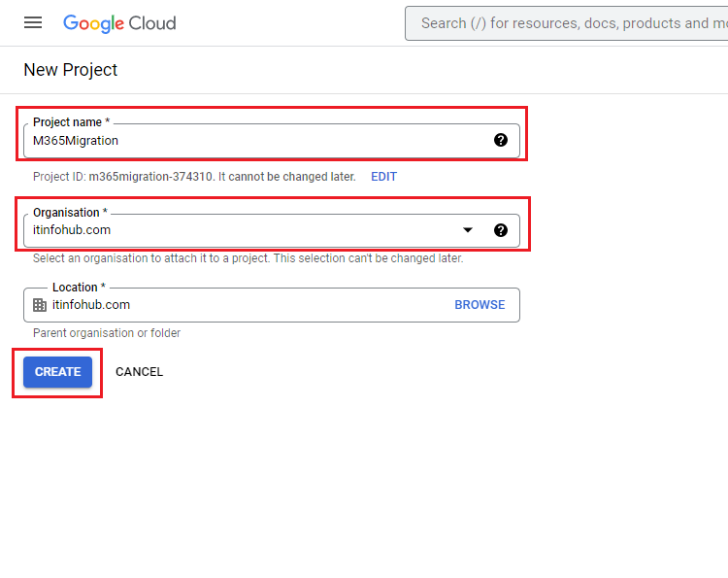
Task: Select the itinfohub.com organisation combo box
Action: pos(272,230)
